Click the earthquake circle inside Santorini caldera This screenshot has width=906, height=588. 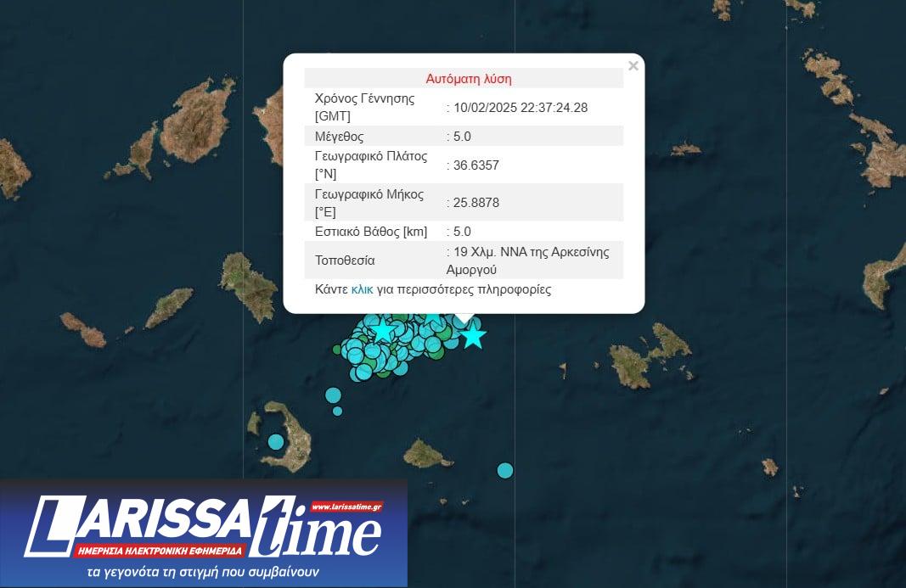click(275, 441)
